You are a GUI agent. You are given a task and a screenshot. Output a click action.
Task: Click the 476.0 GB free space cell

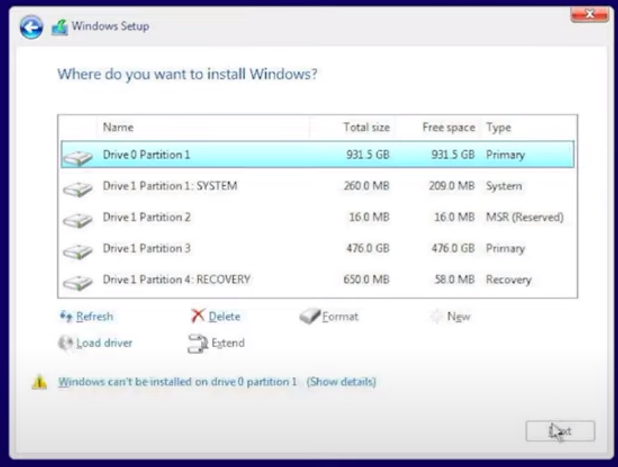click(x=453, y=248)
